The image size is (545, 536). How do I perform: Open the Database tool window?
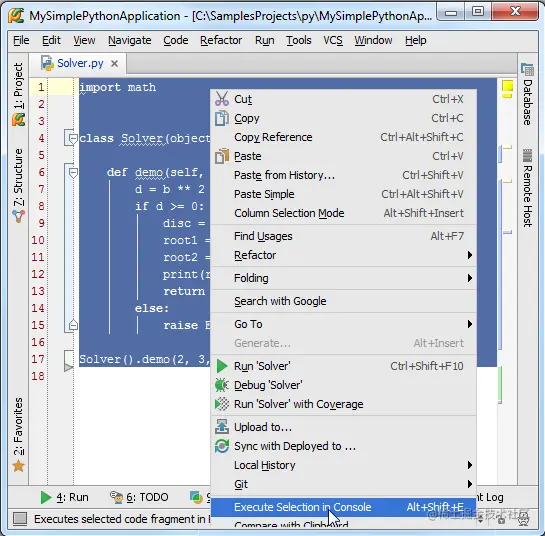point(528,95)
